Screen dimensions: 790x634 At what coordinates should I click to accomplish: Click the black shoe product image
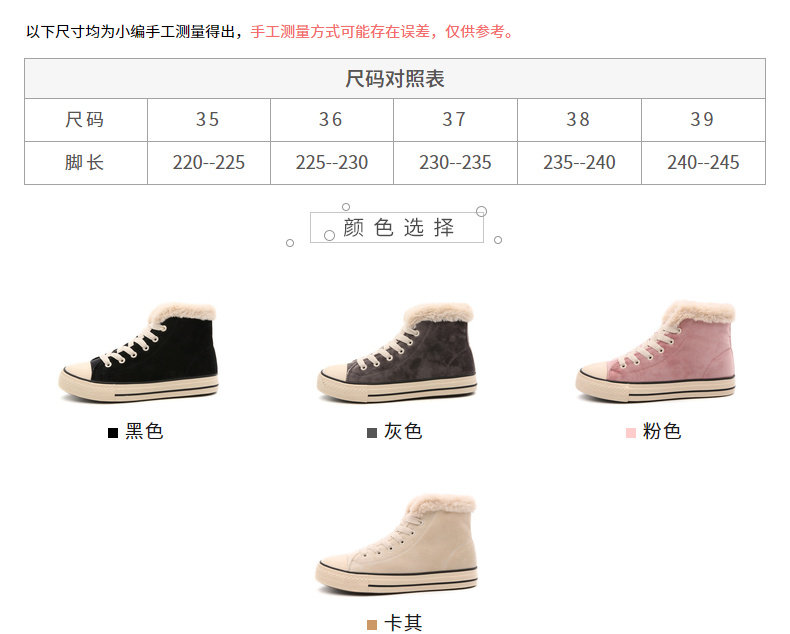click(x=139, y=352)
